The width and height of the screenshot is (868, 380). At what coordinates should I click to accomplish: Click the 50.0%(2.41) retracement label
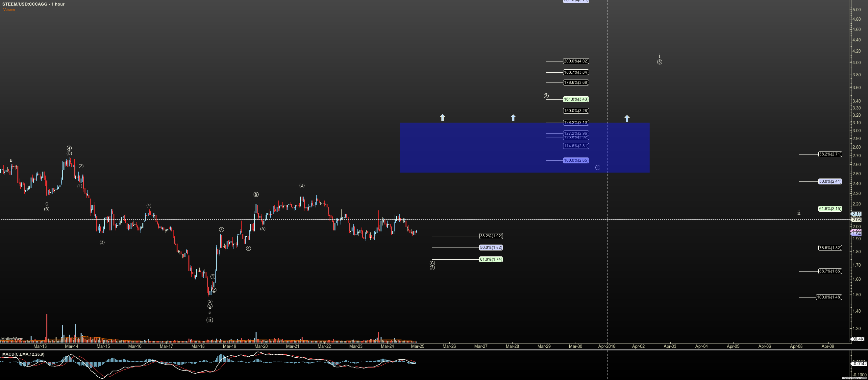830,181
